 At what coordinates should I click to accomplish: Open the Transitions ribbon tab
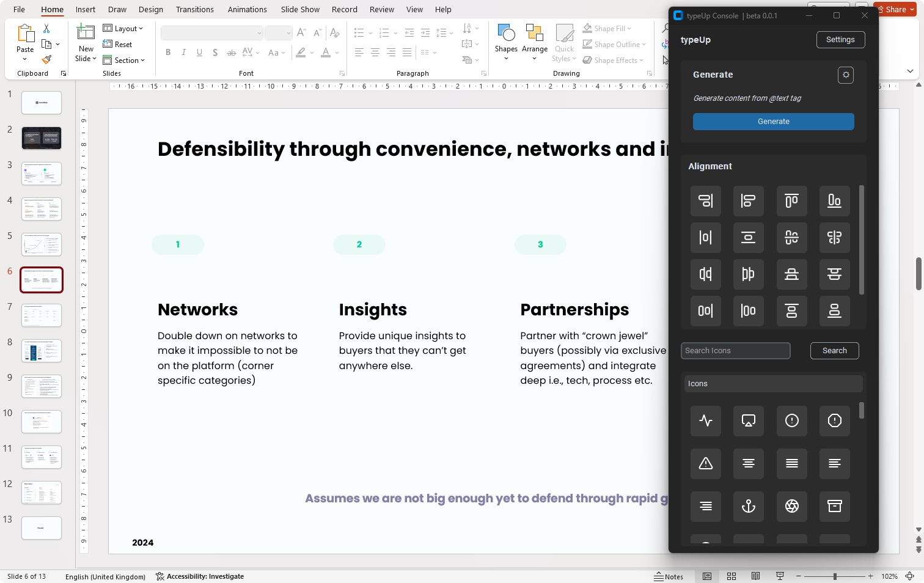pyautogui.click(x=195, y=9)
